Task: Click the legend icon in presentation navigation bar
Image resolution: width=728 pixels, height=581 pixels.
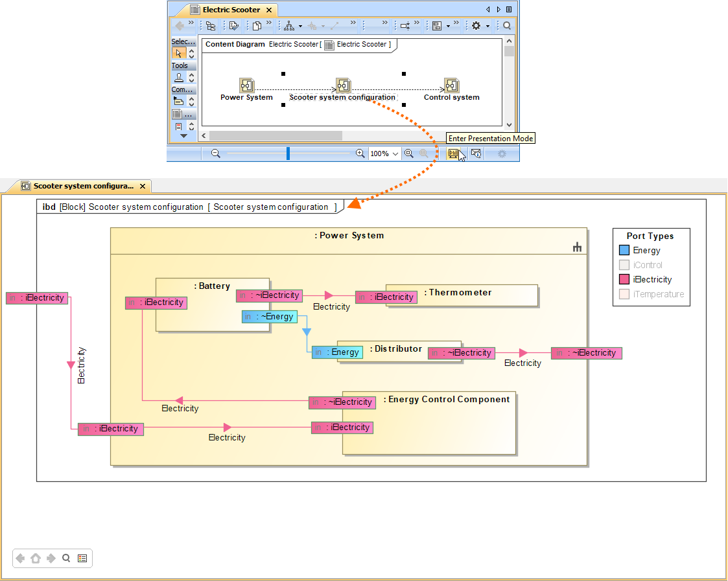Action: point(82,558)
